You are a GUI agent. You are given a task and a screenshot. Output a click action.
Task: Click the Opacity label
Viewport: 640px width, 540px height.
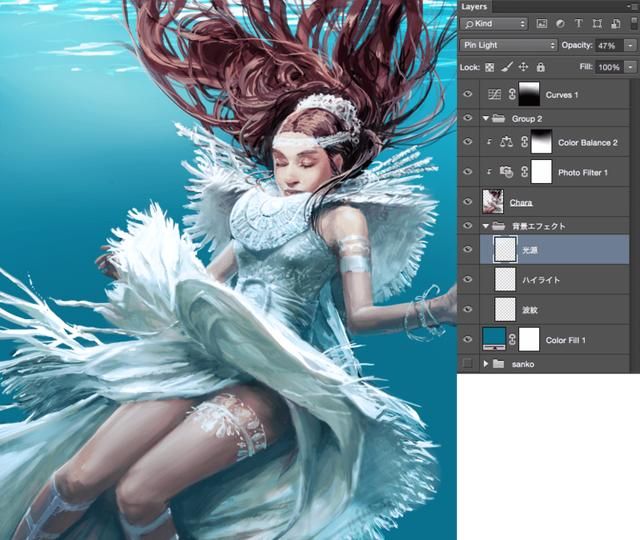577,45
